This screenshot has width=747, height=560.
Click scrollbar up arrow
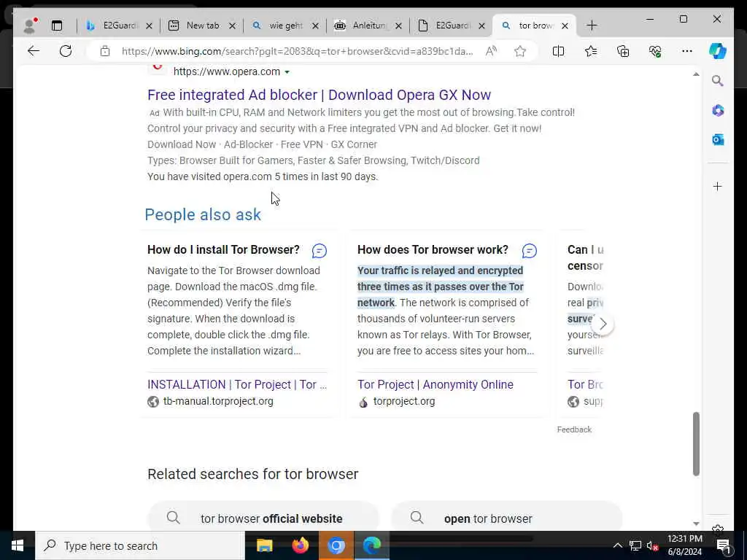click(696, 74)
